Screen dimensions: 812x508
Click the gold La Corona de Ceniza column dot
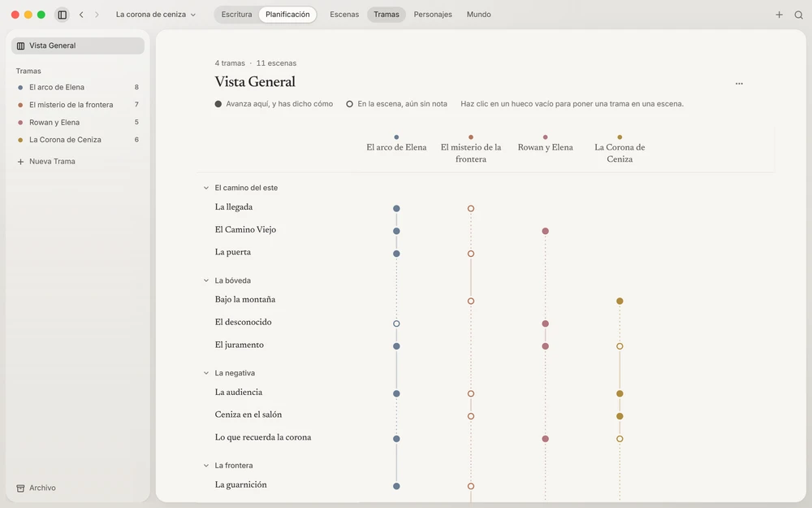[x=620, y=137]
